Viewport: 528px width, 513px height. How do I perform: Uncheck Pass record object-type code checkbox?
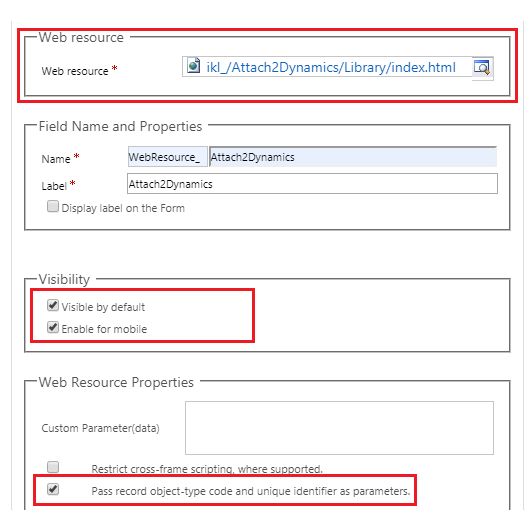pos(53,489)
